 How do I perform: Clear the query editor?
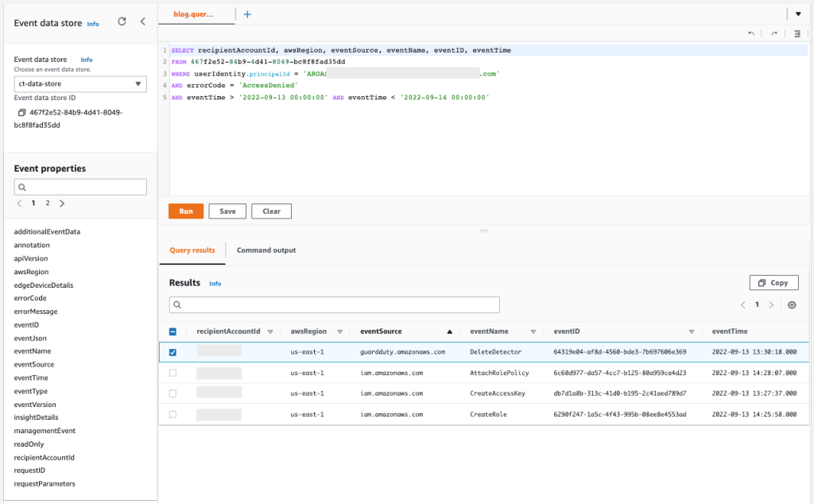point(271,211)
